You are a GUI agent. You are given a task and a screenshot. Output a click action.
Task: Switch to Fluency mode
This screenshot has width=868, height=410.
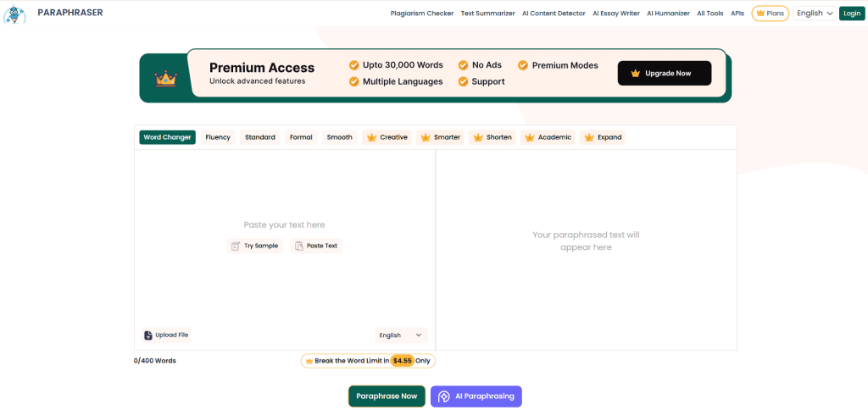pos(218,137)
